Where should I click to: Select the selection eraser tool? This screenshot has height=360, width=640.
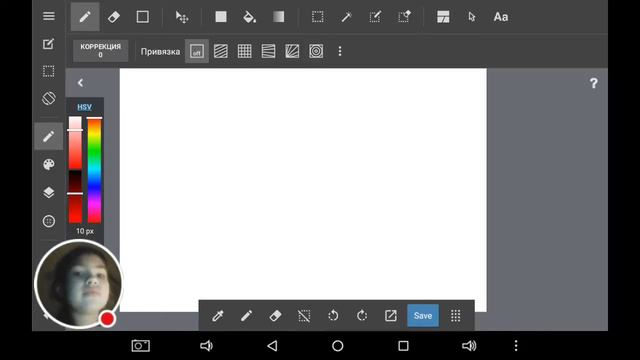(x=404, y=17)
